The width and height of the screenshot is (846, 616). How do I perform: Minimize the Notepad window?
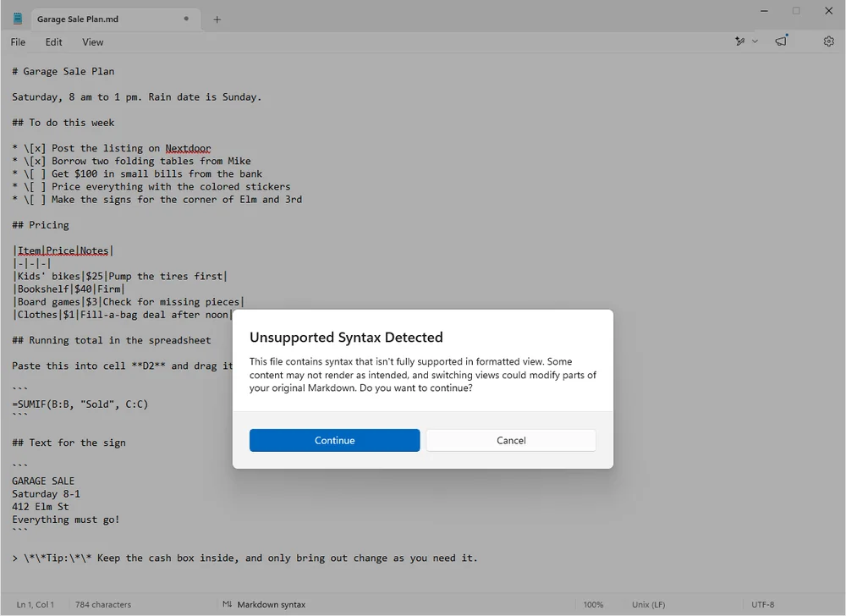[x=764, y=11]
